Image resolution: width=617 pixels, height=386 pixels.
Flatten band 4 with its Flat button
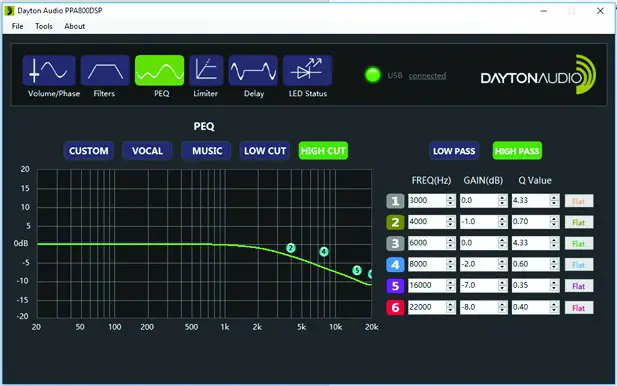(x=579, y=265)
